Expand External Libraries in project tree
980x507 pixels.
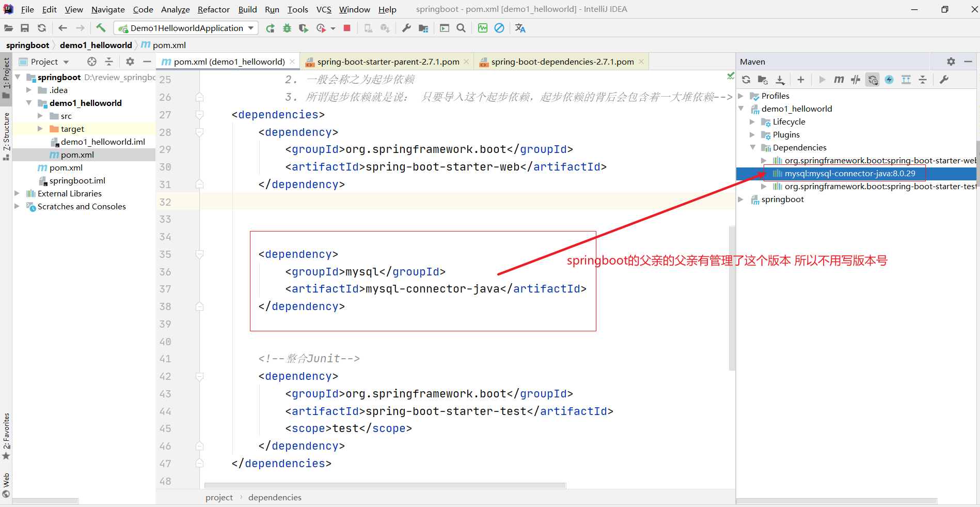(x=17, y=193)
